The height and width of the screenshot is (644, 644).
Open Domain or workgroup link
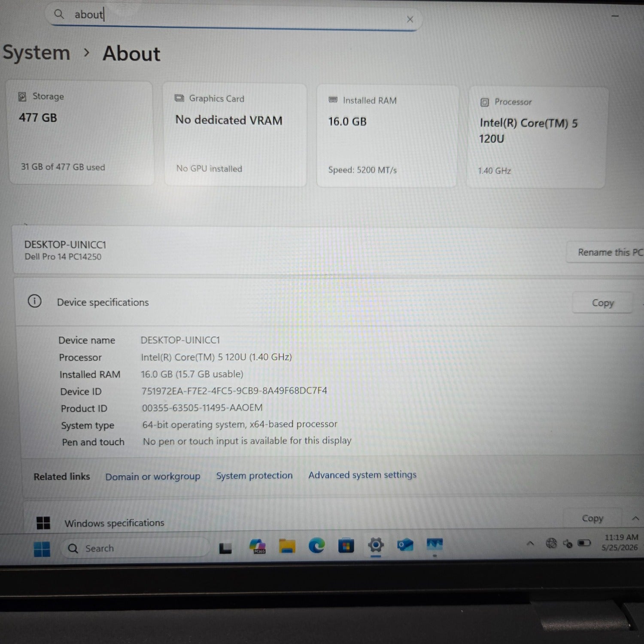(153, 477)
